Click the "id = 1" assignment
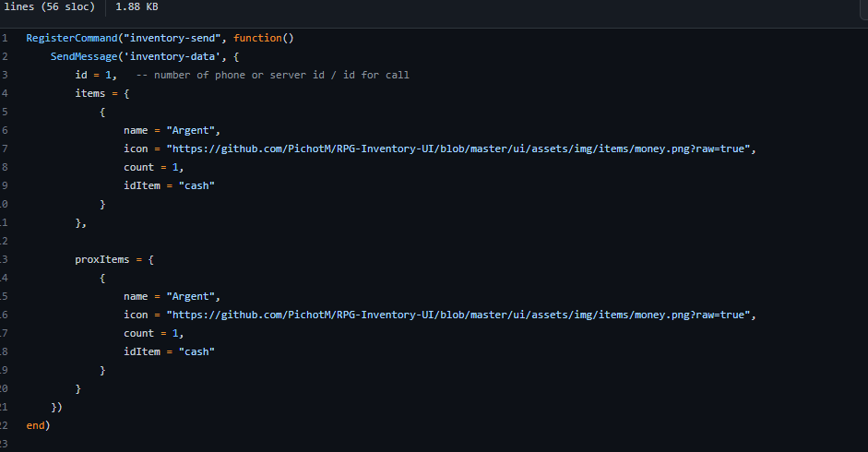The height and width of the screenshot is (452, 868). (96, 75)
